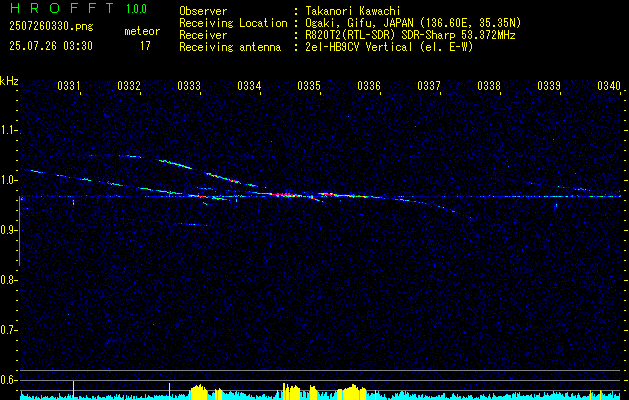The image size is (629, 400).
Task: Click the R820T2(RTL-SDR) SDR-Sharp 53.372MHz text
Action: click(x=408, y=35)
